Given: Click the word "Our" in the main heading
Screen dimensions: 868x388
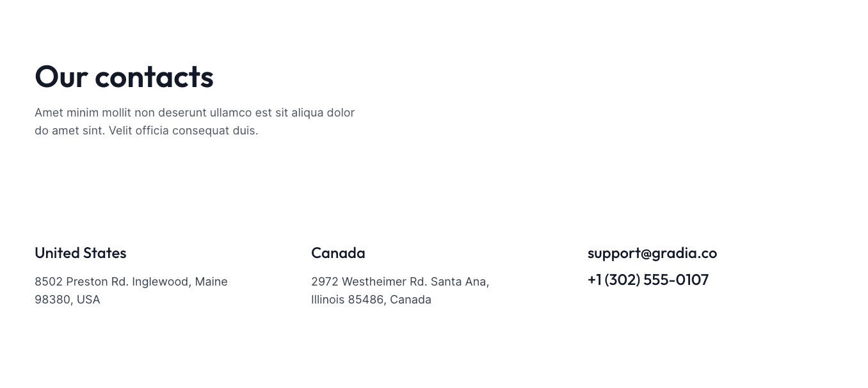Looking at the screenshot, I should [x=61, y=77].
